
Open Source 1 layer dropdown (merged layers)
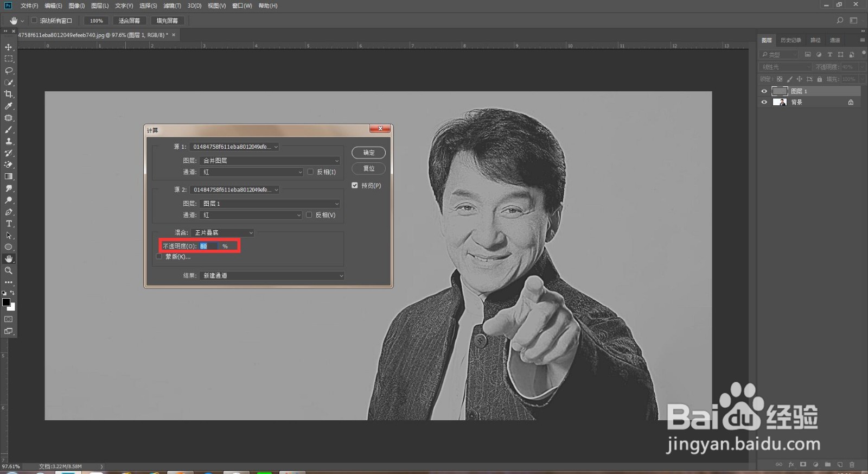pyautogui.click(x=270, y=161)
